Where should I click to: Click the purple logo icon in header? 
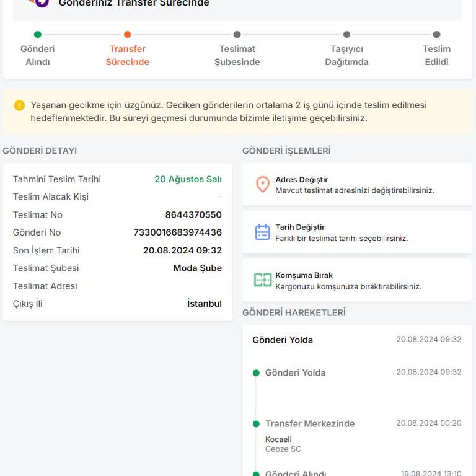(x=41, y=2)
